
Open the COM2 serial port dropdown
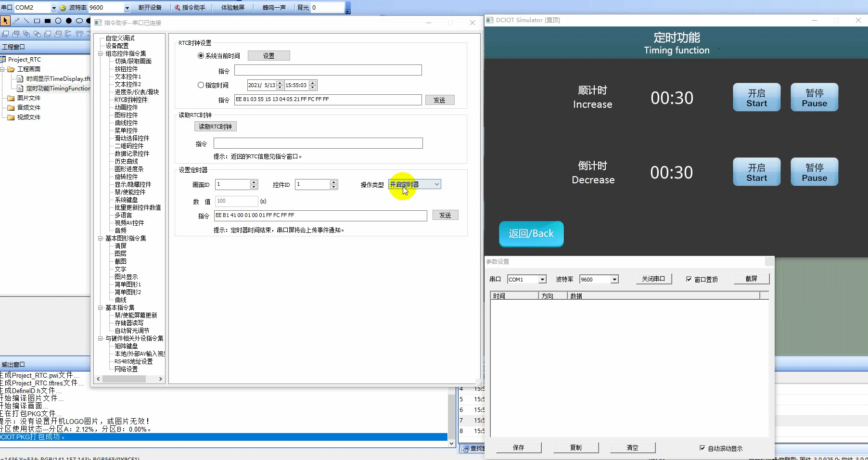point(35,7)
